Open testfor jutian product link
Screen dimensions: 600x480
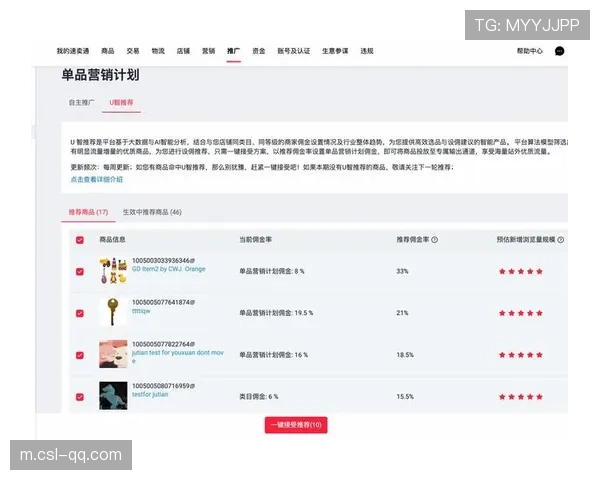[x=150, y=394]
